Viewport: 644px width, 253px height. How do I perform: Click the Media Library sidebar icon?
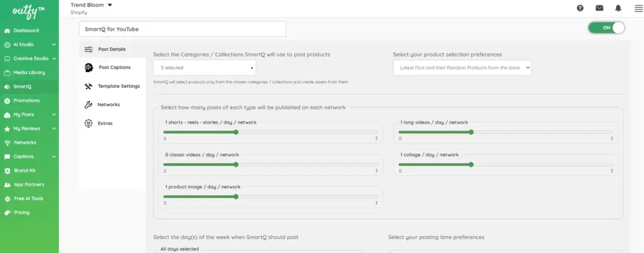7,73
